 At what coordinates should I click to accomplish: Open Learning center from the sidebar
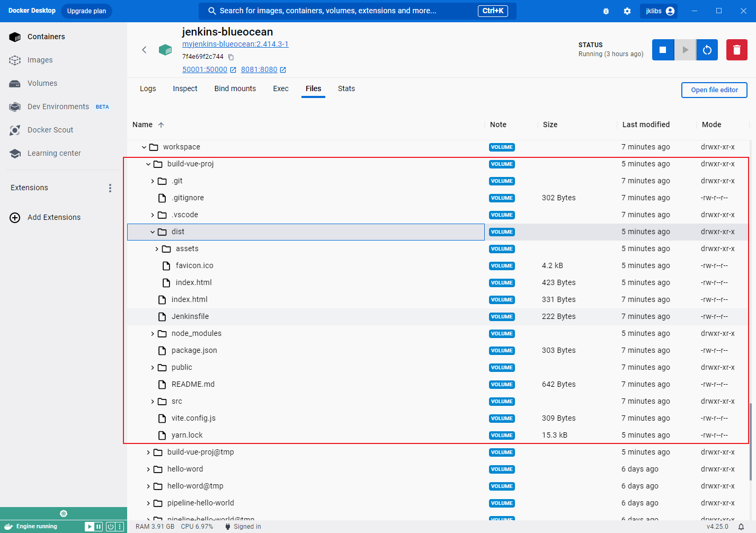(x=64, y=153)
